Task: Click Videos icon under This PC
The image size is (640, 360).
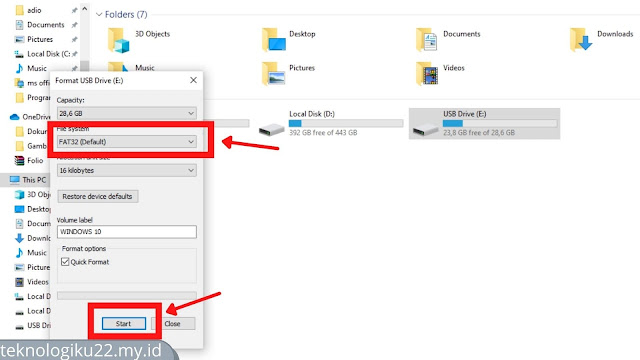Action: pyautogui.click(x=19, y=282)
